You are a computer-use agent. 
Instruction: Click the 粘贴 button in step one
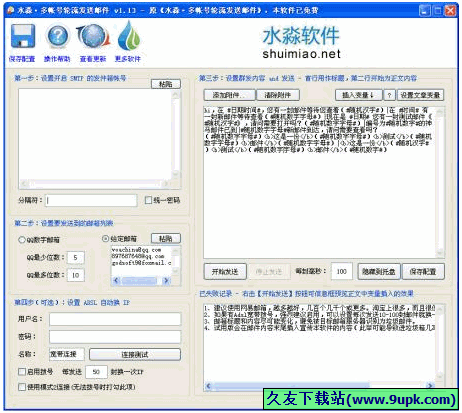point(166,84)
